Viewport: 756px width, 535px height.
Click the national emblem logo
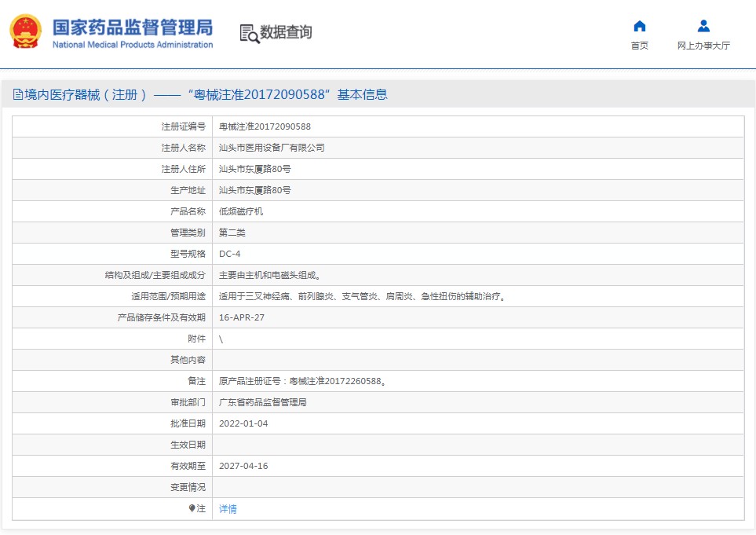tap(26, 32)
